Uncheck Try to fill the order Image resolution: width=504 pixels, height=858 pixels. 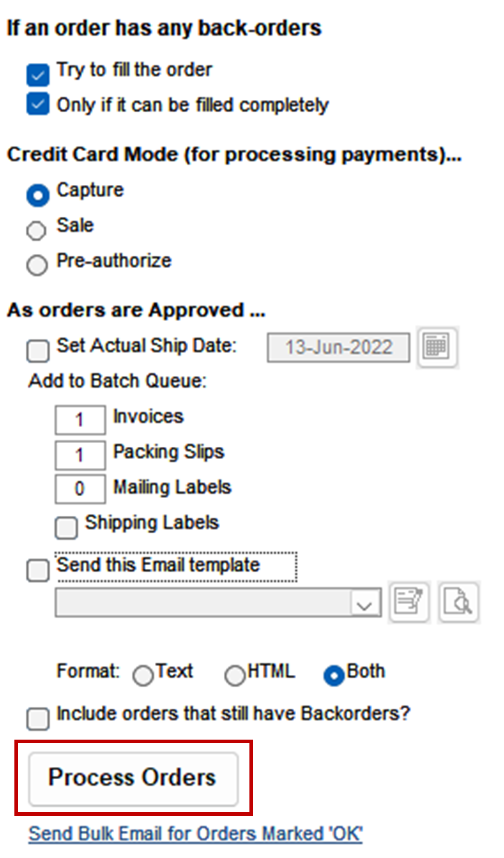point(38,74)
